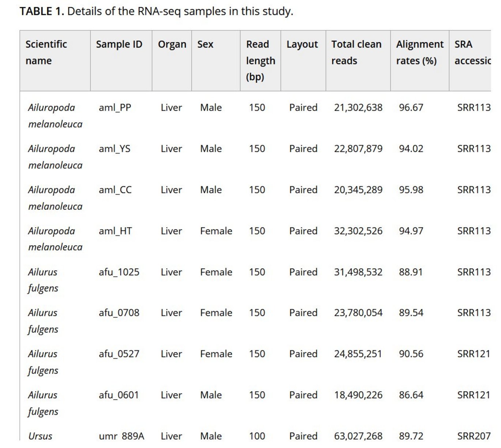Click the TABLE 1 caption text
This screenshot has width=501, height=448.
pos(156,11)
